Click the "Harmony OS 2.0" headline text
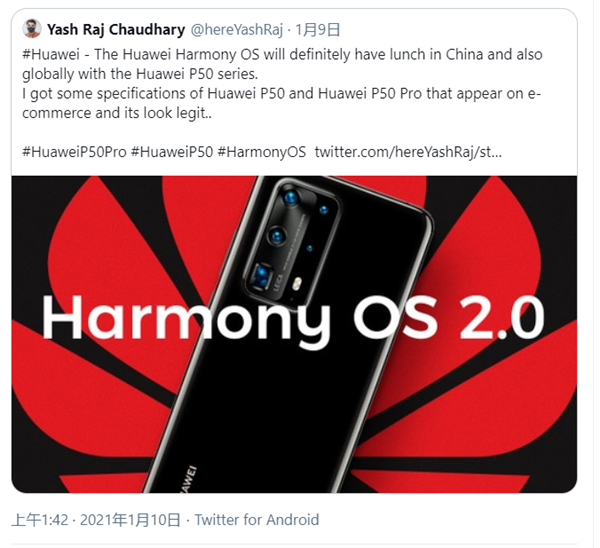 click(293, 319)
